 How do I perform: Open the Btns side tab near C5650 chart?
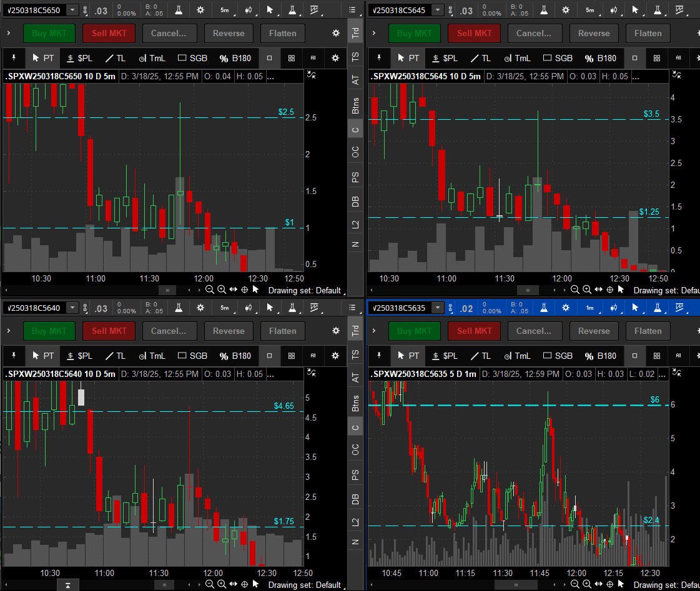click(x=355, y=105)
